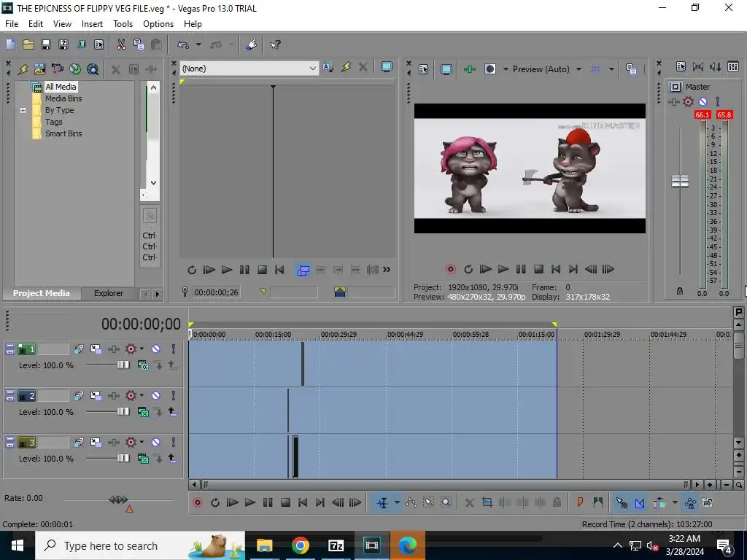Image resolution: width=747 pixels, height=560 pixels.
Task: Save the project using the floppy disk icon
Action: coord(46,44)
